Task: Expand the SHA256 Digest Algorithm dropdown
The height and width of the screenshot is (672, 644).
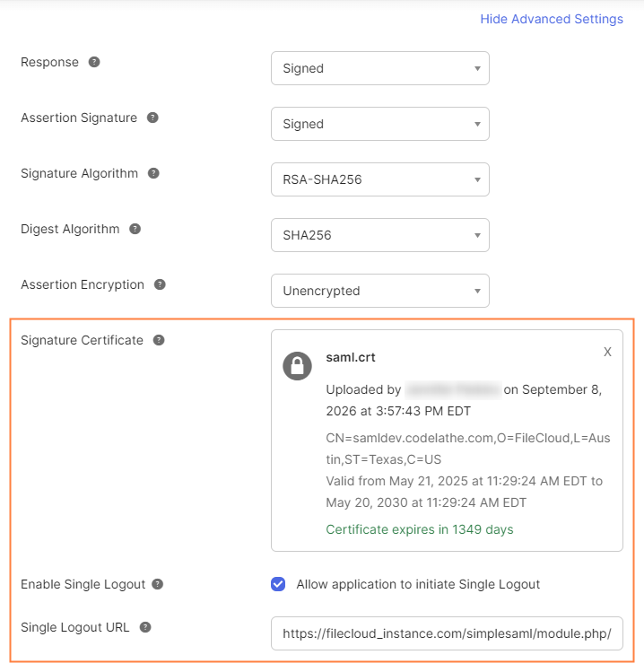Action: point(380,235)
